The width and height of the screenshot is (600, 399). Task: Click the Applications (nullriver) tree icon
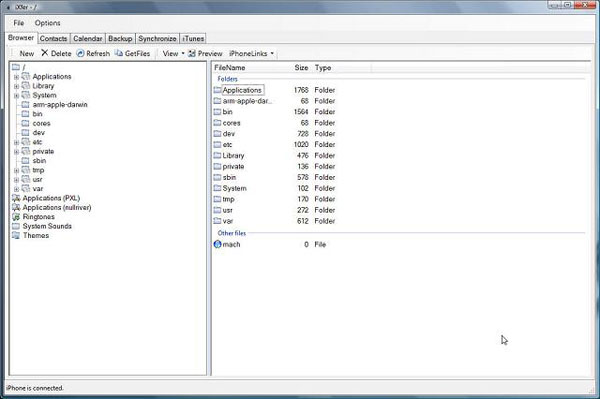click(x=16, y=207)
